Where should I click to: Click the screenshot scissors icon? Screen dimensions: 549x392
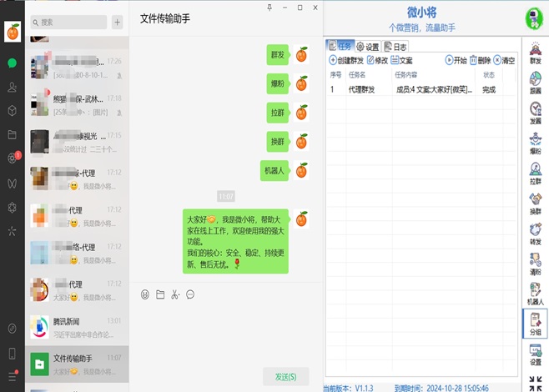(x=175, y=294)
